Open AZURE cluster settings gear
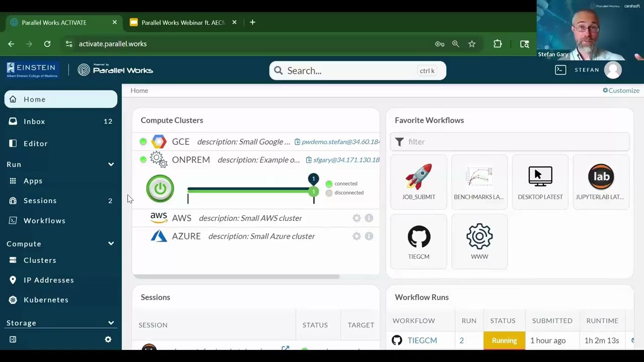The image size is (644, 362). pos(357,236)
